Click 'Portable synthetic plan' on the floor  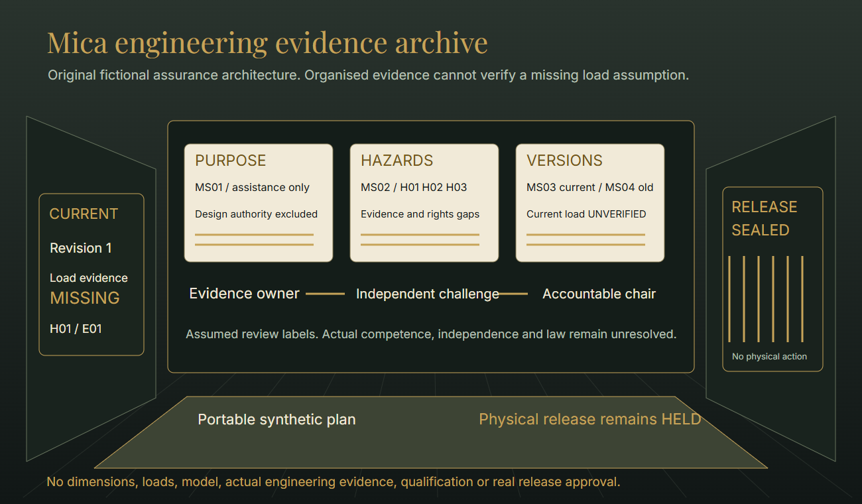[277, 420]
